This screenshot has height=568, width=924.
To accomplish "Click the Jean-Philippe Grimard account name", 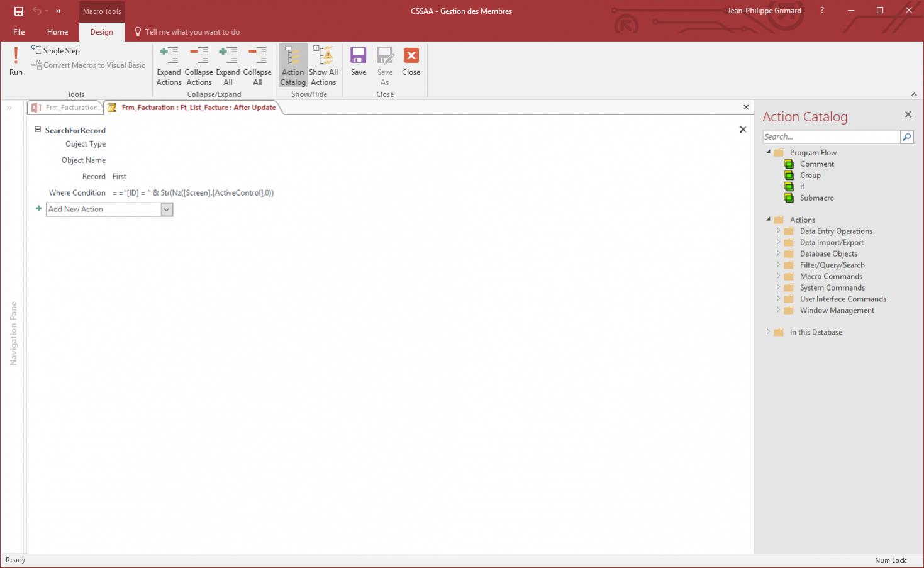I will click(764, 11).
